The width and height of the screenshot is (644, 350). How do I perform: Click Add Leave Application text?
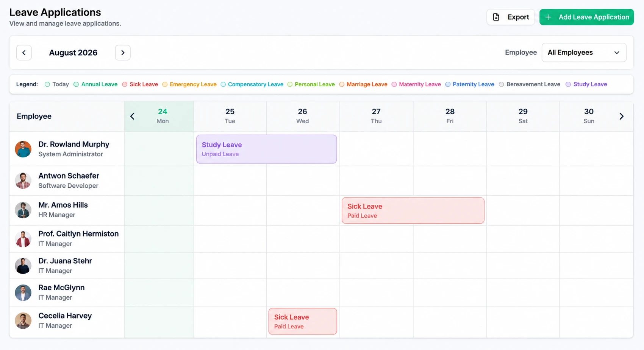click(x=594, y=17)
